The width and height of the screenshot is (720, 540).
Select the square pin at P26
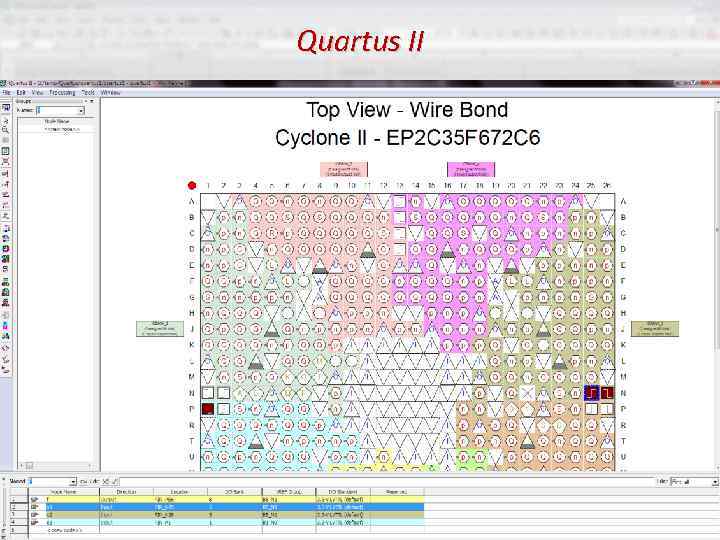607,409
